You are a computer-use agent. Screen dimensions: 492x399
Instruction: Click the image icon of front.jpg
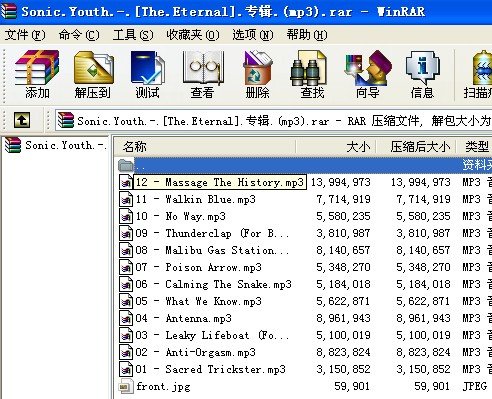126,386
